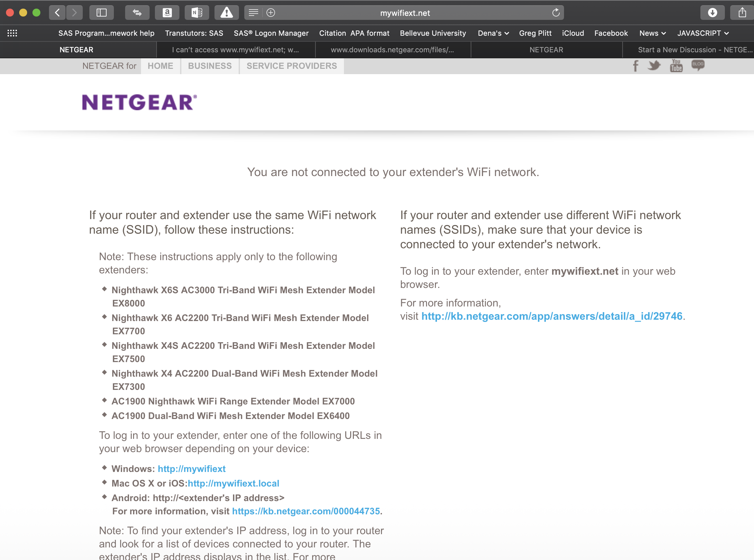Open the Amazon extension icon
Viewport: 754px width, 560px height.
point(167,13)
